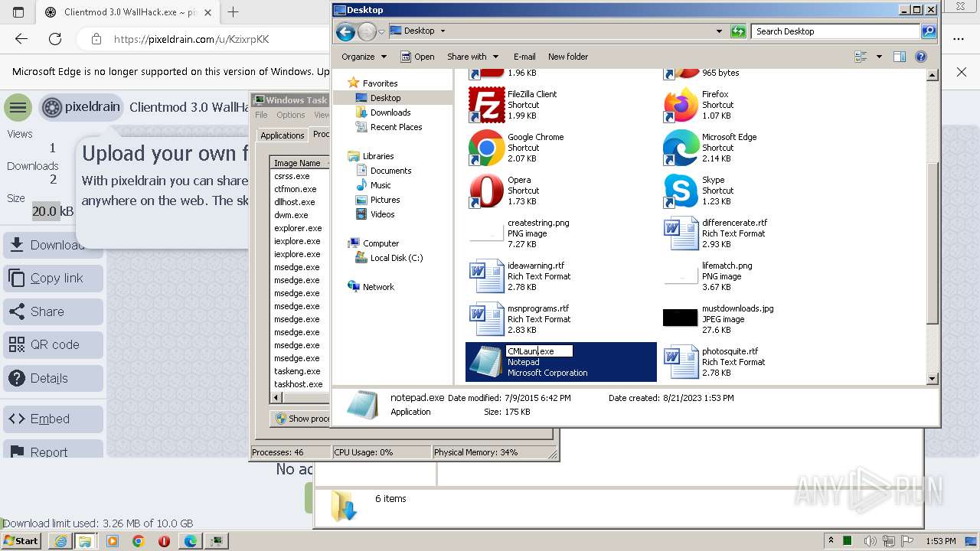Image resolution: width=980 pixels, height=551 pixels.
Task: Select Recent Places in navigation pane
Action: (x=396, y=127)
